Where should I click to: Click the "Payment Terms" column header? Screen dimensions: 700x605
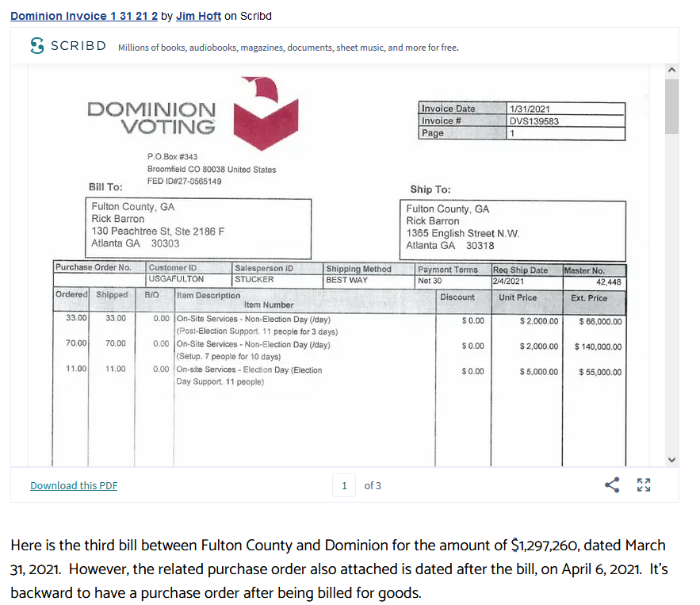pos(448,270)
